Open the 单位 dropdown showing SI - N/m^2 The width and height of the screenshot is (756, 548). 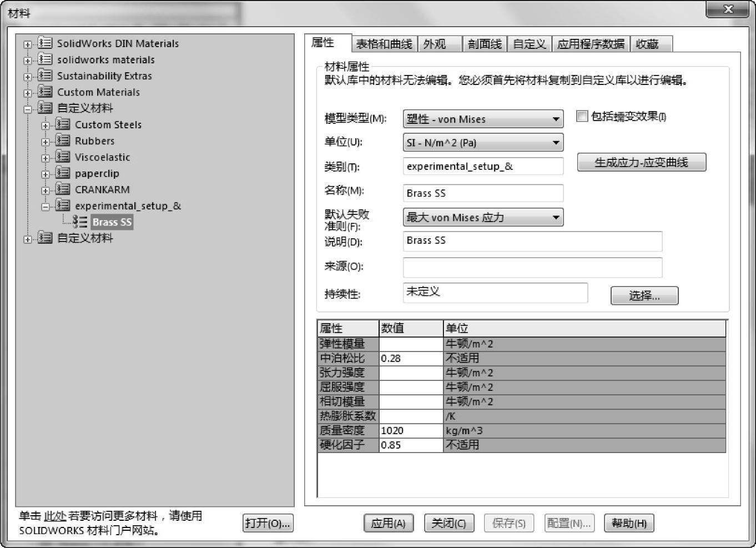[x=483, y=143]
